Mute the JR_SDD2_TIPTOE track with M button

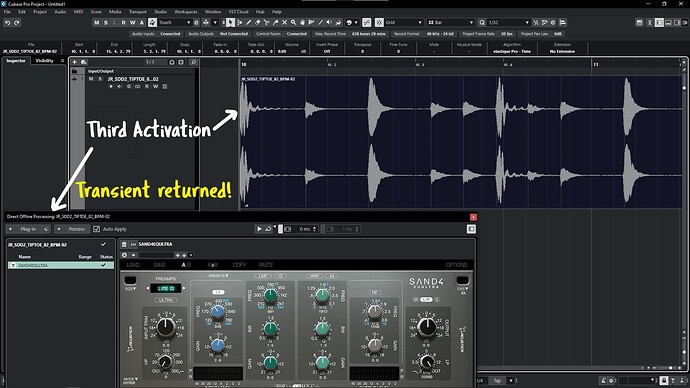(91, 79)
